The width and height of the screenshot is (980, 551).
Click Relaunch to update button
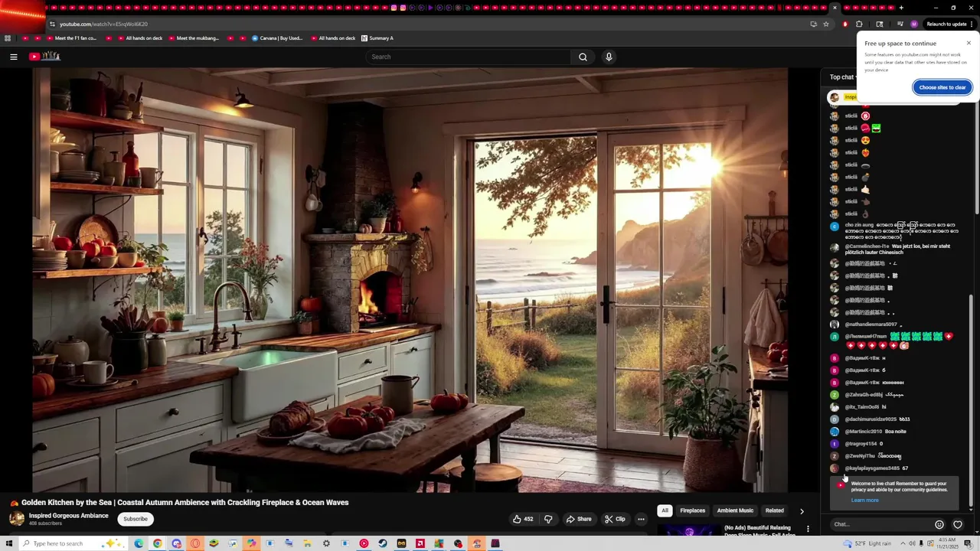(946, 24)
